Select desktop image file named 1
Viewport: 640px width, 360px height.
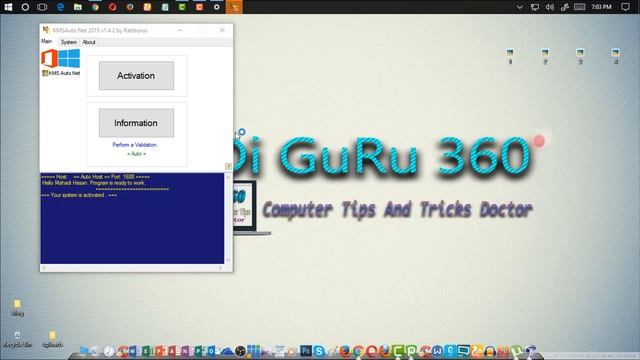click(510, 56)
